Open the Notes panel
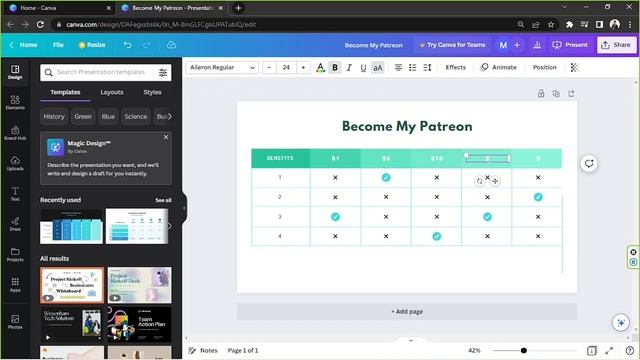640x360 pixels. (203, 351)
